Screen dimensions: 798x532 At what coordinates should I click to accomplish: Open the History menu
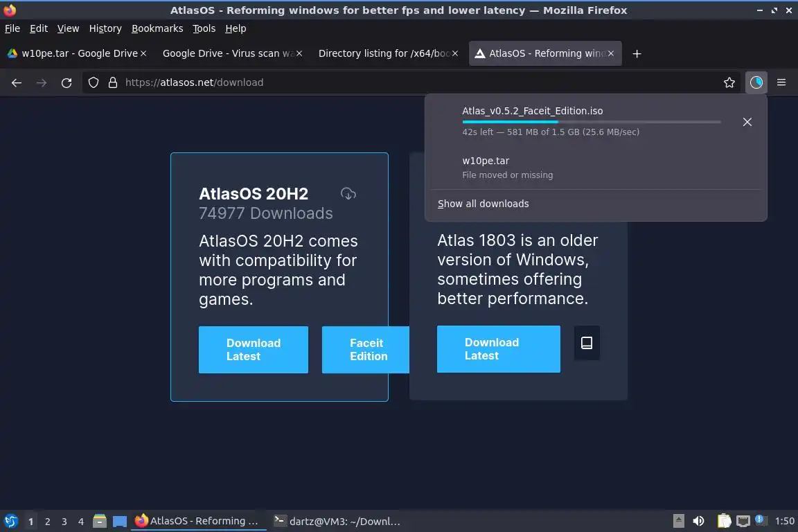pyautogui.click(x=105, y=28)
